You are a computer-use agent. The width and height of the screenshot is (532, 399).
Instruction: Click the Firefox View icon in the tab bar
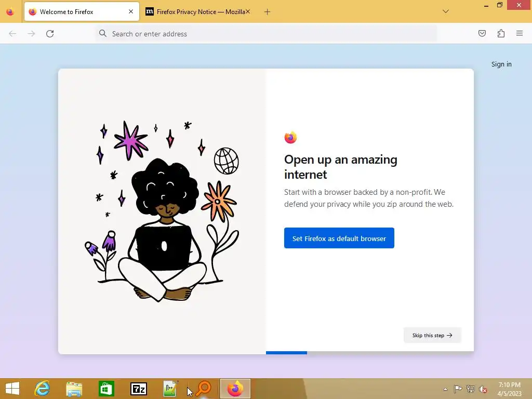[x=10, y=12]
